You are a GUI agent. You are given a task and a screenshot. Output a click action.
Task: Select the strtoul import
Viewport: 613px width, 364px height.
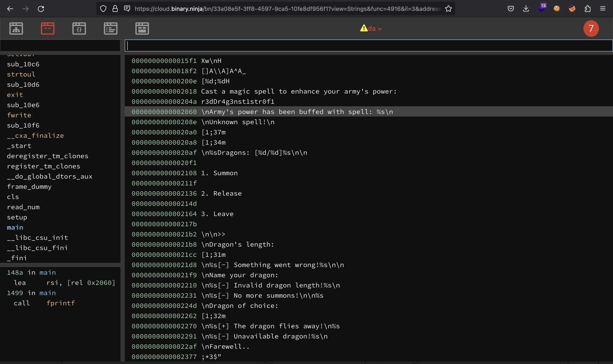[21, 74]
